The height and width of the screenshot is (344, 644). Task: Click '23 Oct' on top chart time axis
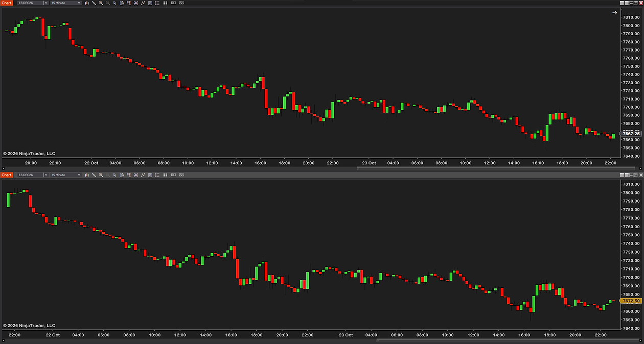pyautogui.click(x=369, y=163)
